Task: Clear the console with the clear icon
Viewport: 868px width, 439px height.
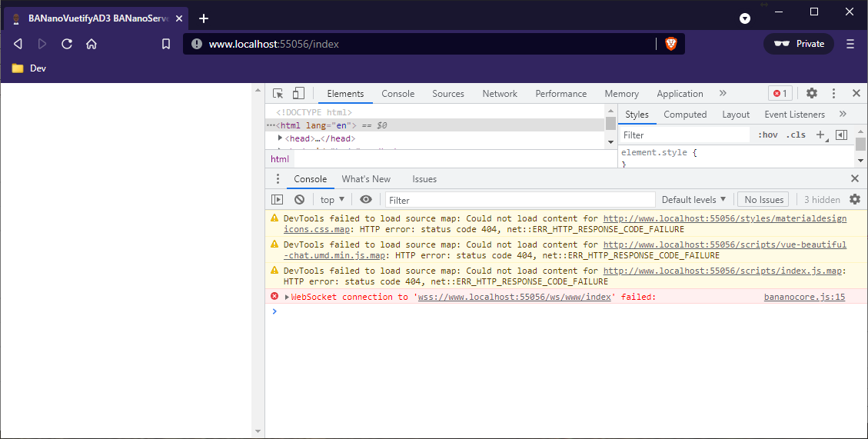Action: (300, 200)
